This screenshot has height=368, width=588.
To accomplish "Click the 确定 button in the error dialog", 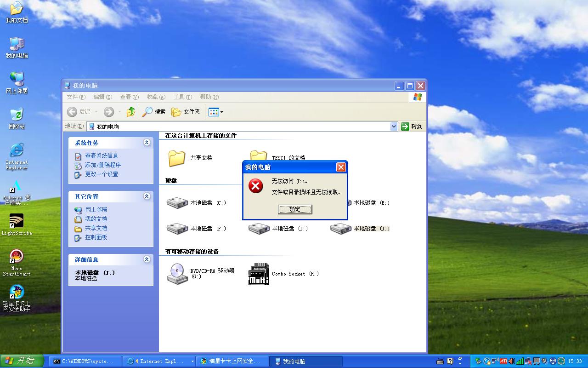I will (x=295, y=209).
